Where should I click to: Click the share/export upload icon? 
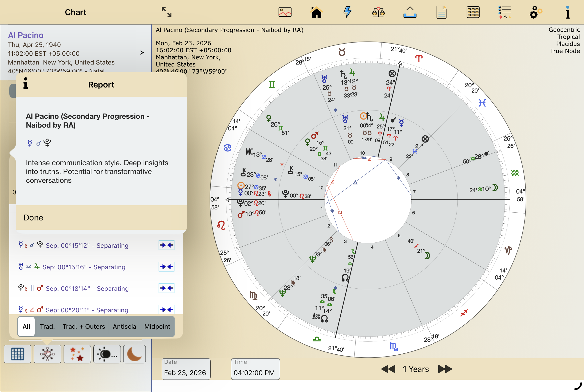tap(410, 12)
